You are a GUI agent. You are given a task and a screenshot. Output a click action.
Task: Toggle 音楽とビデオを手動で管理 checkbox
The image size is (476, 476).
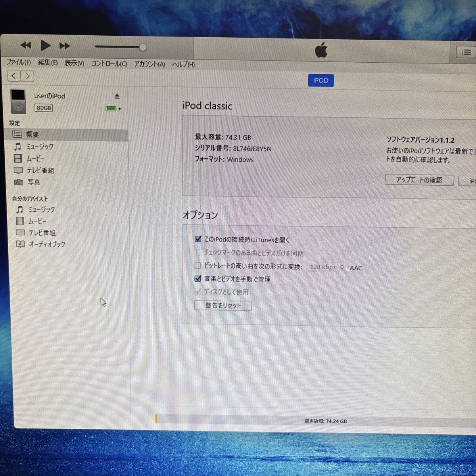[198, 278]
